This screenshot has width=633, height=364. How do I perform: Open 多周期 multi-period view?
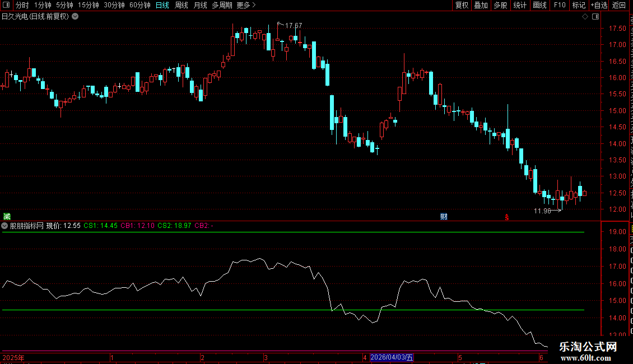(x=222, y=5)
